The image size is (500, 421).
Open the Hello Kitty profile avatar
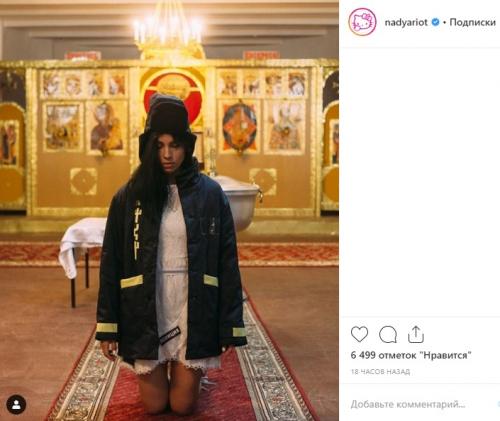(x=362, y=22)
